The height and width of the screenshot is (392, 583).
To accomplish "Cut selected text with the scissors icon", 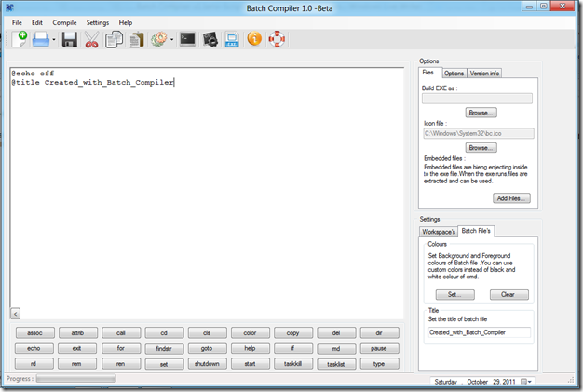I will pyautogui.click(x=91, y=39).
